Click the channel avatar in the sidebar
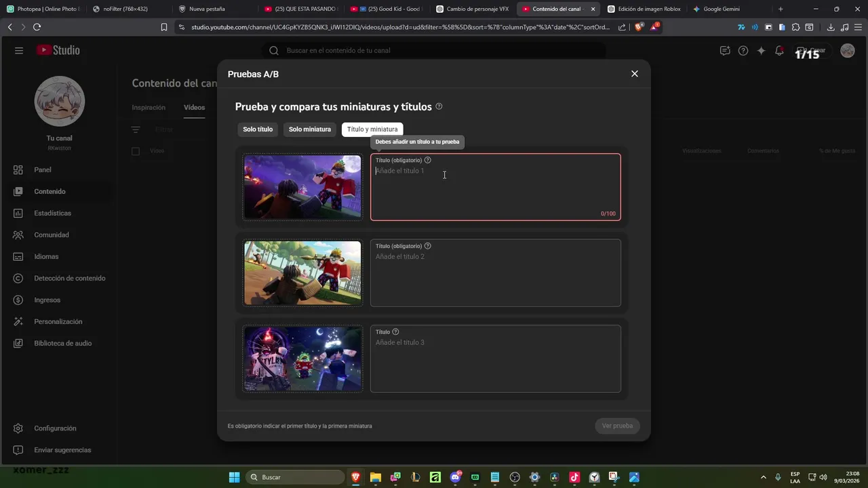868x488 pixels. [59, 101]
